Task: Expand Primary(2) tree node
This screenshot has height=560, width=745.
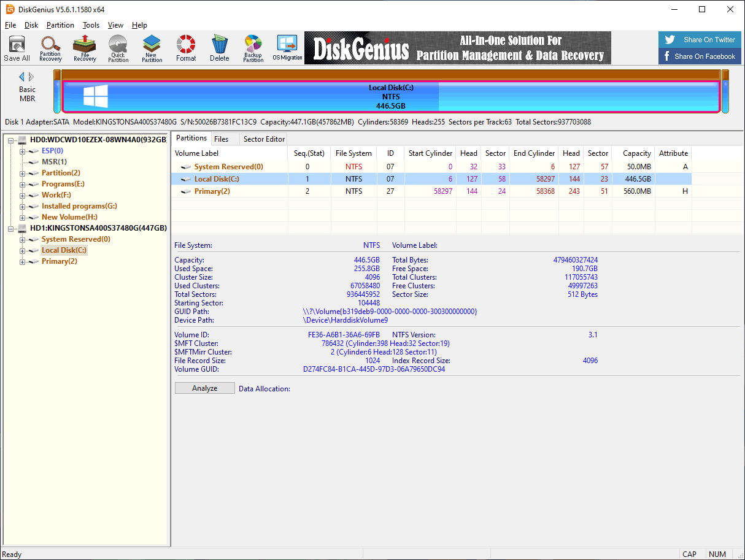Action: pos(23,261)
